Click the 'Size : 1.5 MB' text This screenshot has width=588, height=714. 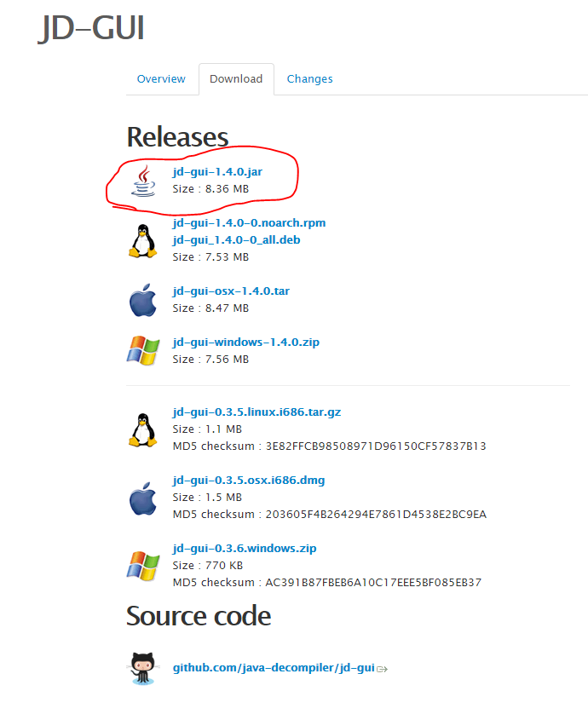[207, 498]
